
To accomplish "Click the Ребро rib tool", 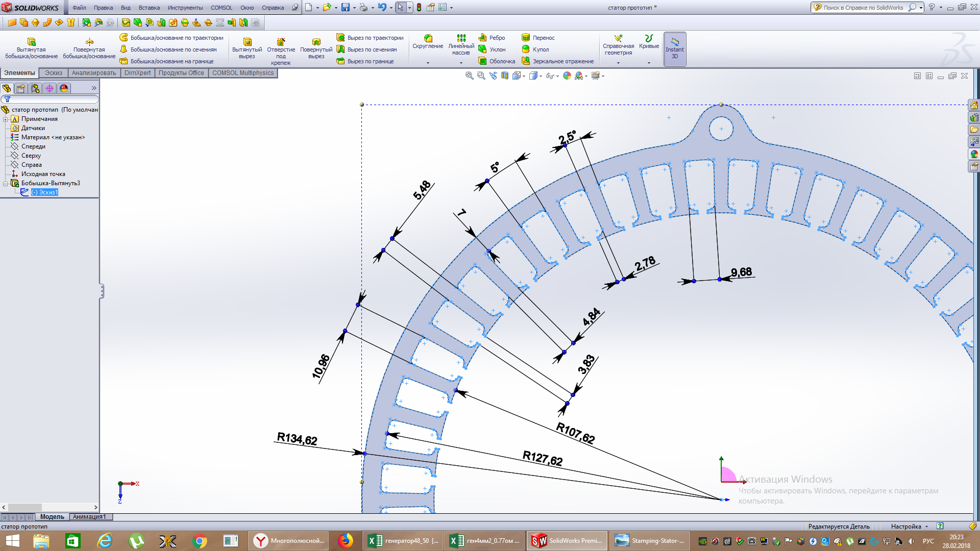I will pyautogui.click(x=492, y=38).
